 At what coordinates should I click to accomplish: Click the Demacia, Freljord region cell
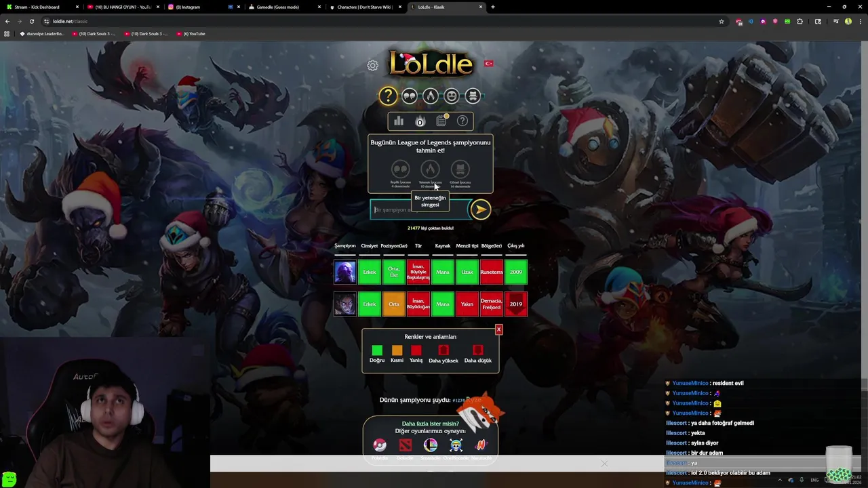(x=492, y=304)
